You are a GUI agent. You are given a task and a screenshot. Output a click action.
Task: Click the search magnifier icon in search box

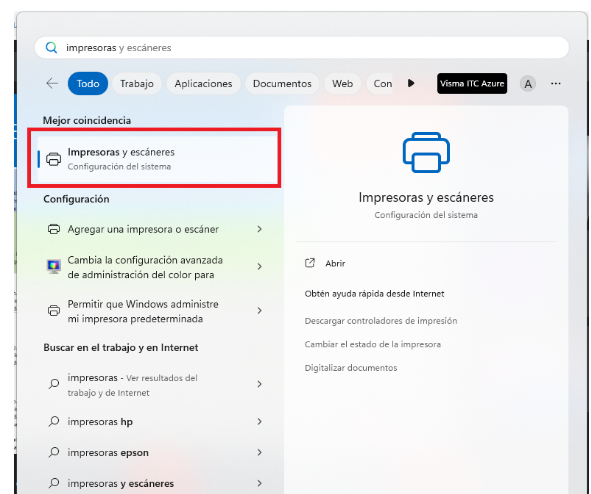tap(51, 48)
